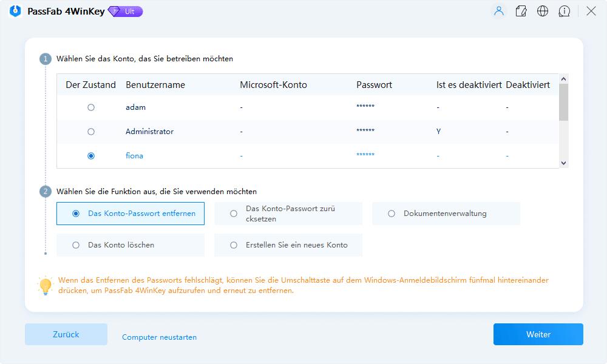Click the Ult crown badge

click(x=124, y=11)
